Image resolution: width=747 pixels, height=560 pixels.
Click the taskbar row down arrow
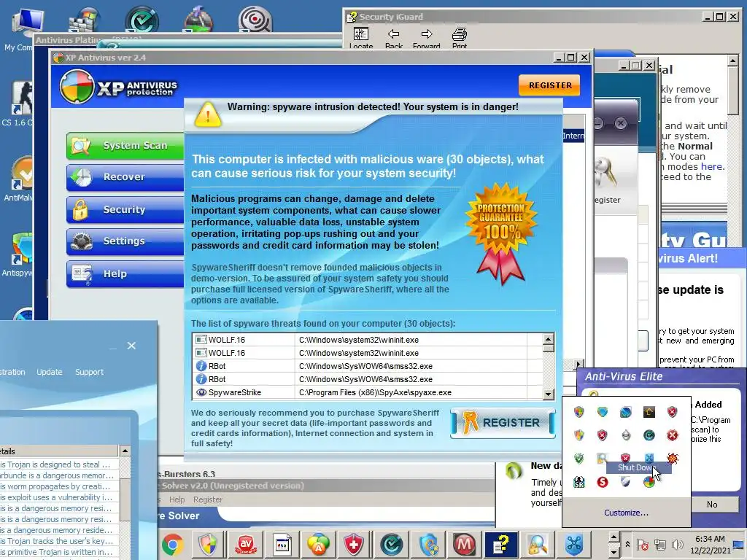[614, 551]
